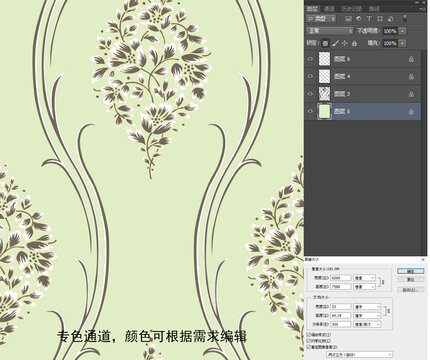Click resolution input field

tap(341, 324)
